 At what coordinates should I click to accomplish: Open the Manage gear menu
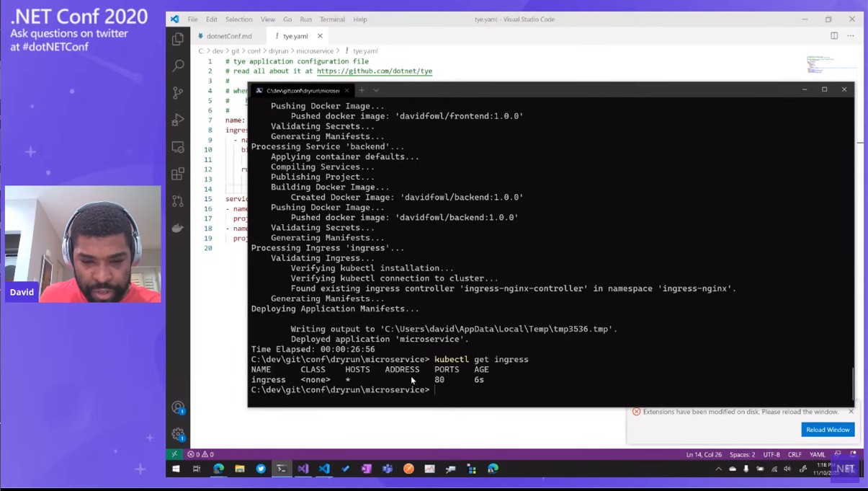click(178, 434)
